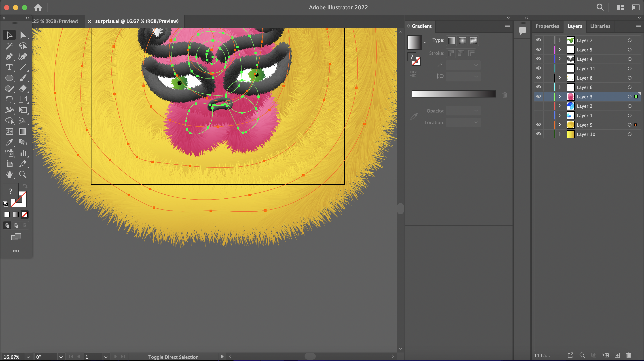644x361 pixels.
Task: Expand Layer 9 contents
Action: pyautogui.click(x=560, y=125)
